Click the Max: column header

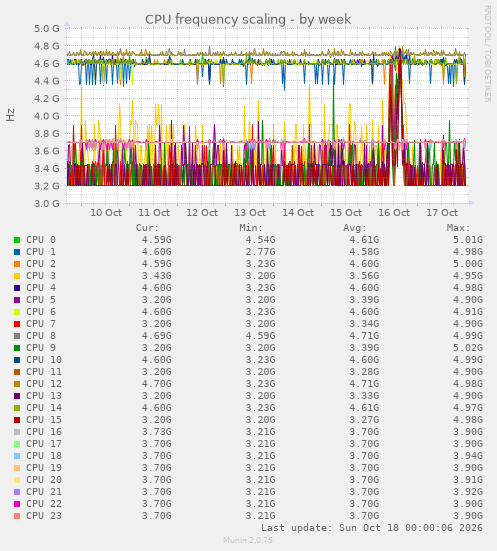point(459,228)
